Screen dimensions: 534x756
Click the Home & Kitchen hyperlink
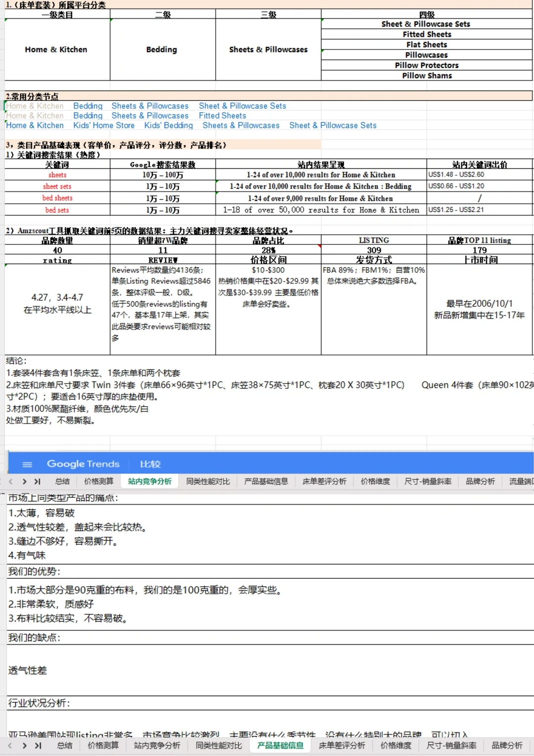[35, 125]
